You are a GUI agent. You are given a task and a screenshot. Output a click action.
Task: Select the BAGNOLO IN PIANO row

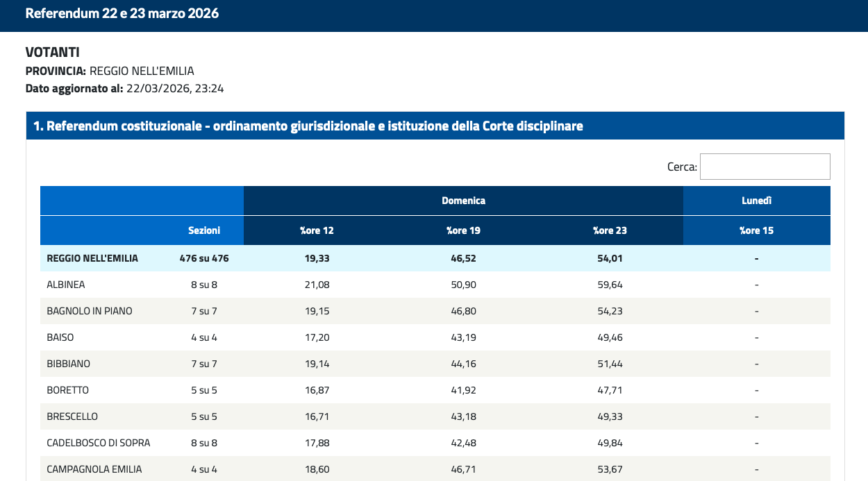pos(89,311)
